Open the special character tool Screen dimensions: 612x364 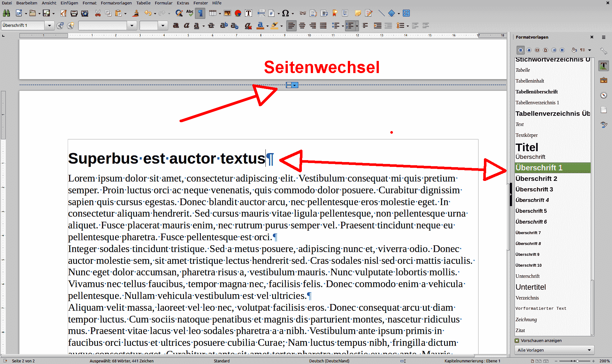[x=285, y=13]
